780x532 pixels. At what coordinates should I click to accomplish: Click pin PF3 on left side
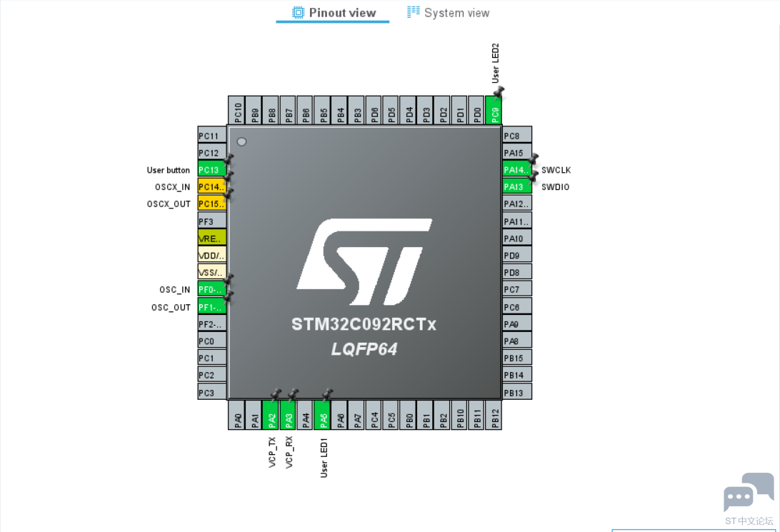[x=212, y=221]
